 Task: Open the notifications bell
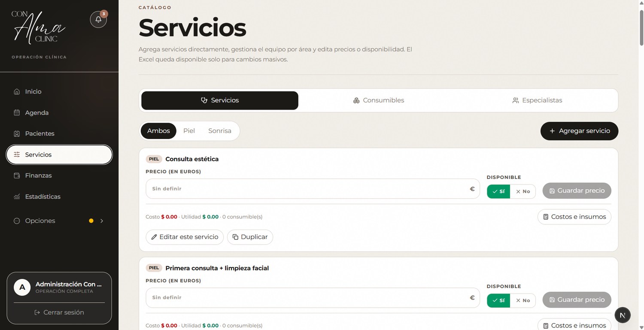[x=98, y=19]
